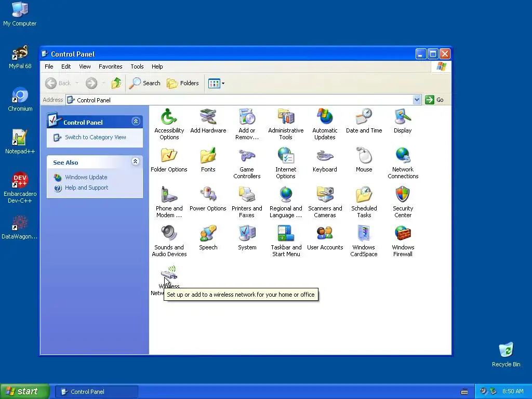Collapse the Control Panel side pane section
This screenshot has height=399, width=532.
(136, 122)
